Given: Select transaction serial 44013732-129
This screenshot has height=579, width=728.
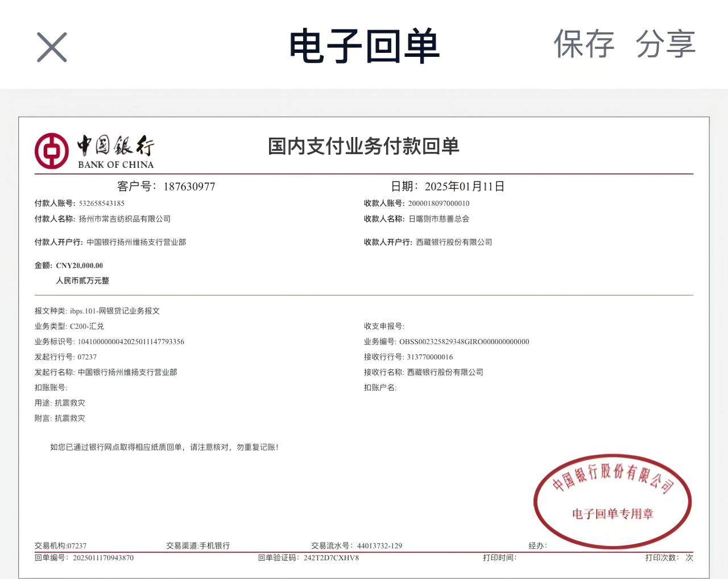Looking at the screenshot, I should (379, 546).
